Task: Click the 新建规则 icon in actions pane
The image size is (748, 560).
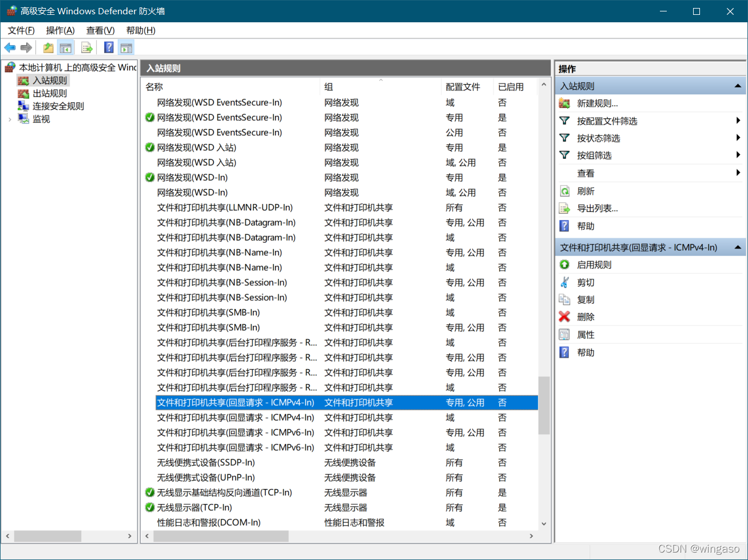Action: coord(564,103)
